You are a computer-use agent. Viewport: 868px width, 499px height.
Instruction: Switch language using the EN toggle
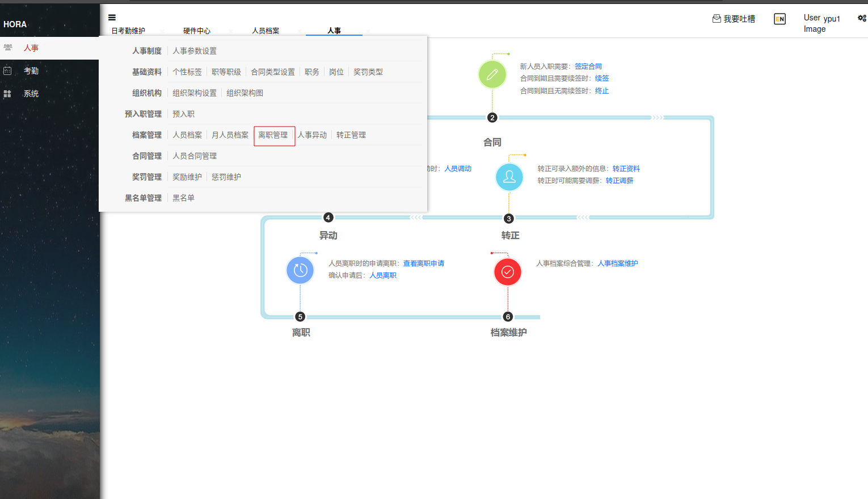tap(779, 19)
